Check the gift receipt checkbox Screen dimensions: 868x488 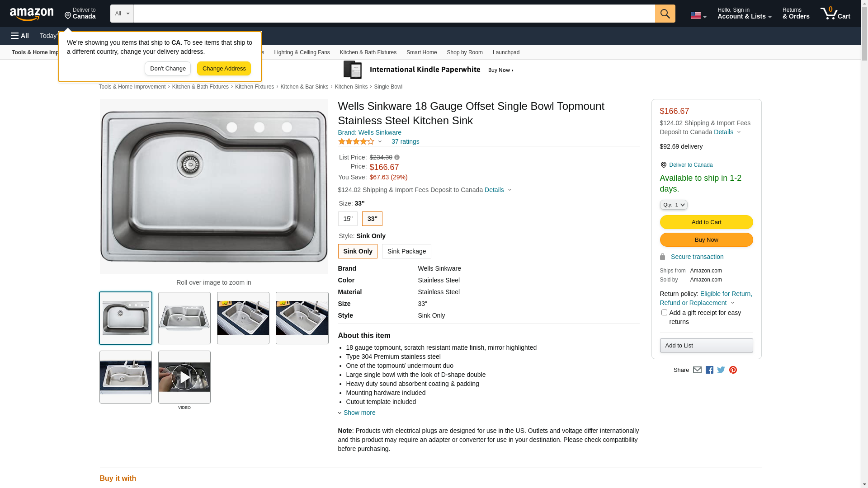pyautogui.click(x=664, y=313)
